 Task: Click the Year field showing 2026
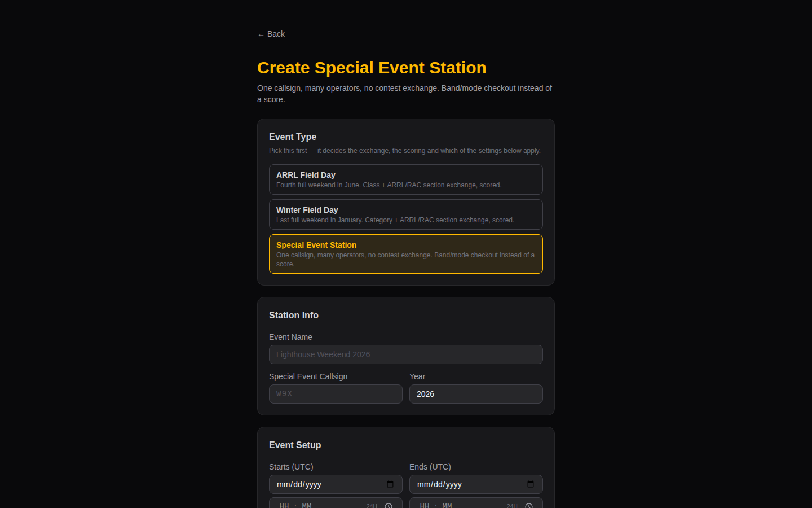476,394
